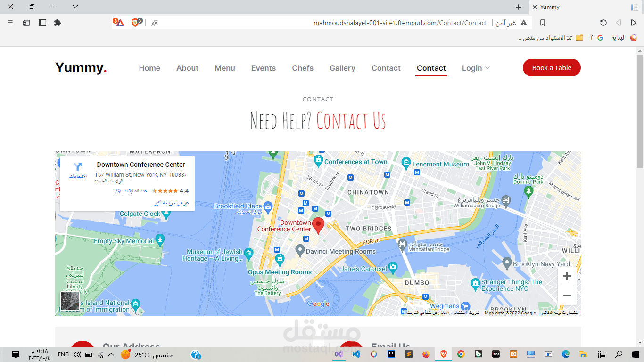
Task: Click the active underlined Contact nav item
Action: [x=431, y=68]
